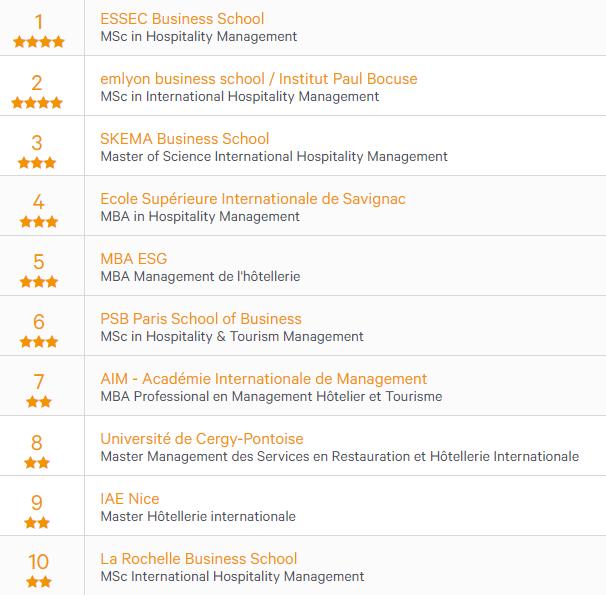Select MSc in Hospitality & Tourism Management text
This screenshot has width=606, height=595.
click(x=232, y=337)
